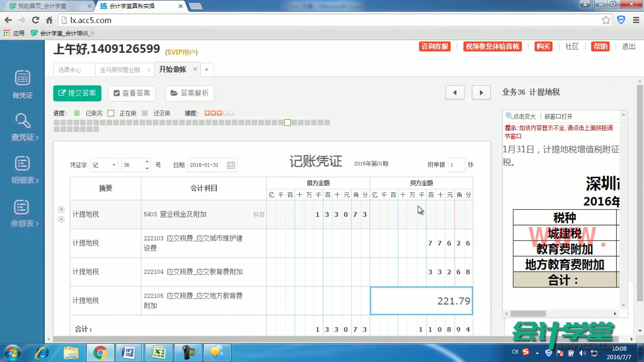Viewport: 644px width, 362px height.
Task: Click the credit amount field showing 221.79
Action: [421, 301]
